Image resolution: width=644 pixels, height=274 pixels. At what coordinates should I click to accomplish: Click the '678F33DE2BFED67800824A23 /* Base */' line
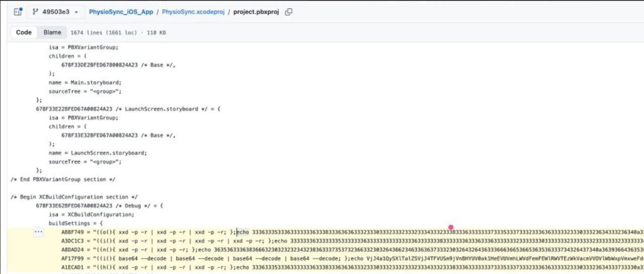(x=119, y=65)
